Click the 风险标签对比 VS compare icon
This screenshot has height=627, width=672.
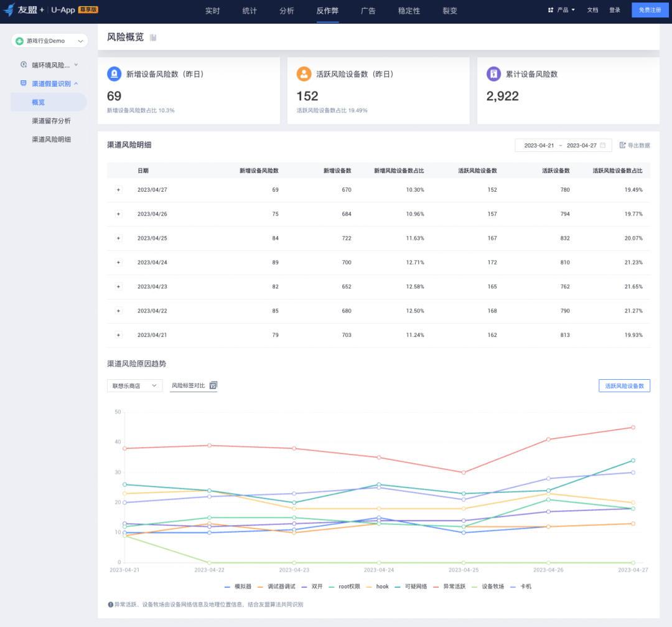click(x=213, y=385)
